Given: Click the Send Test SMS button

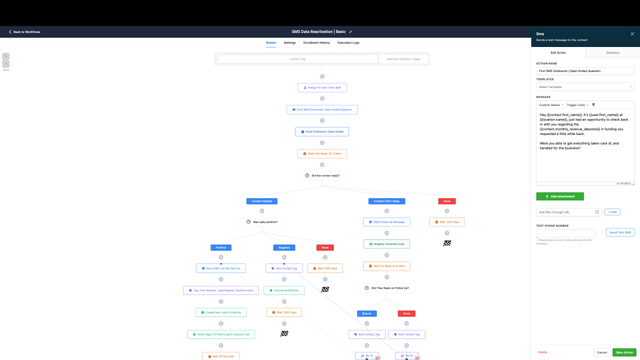Looking at the screenshot, I should 620,233.
